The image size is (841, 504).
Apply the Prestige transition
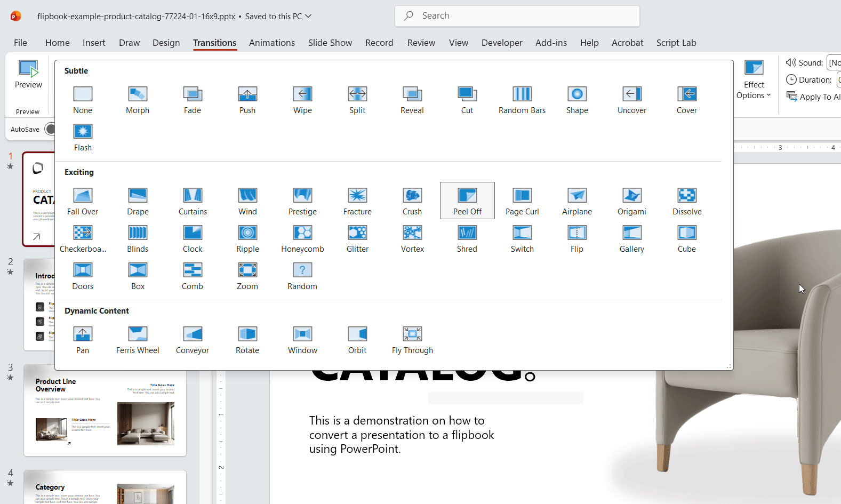point(302,201)
